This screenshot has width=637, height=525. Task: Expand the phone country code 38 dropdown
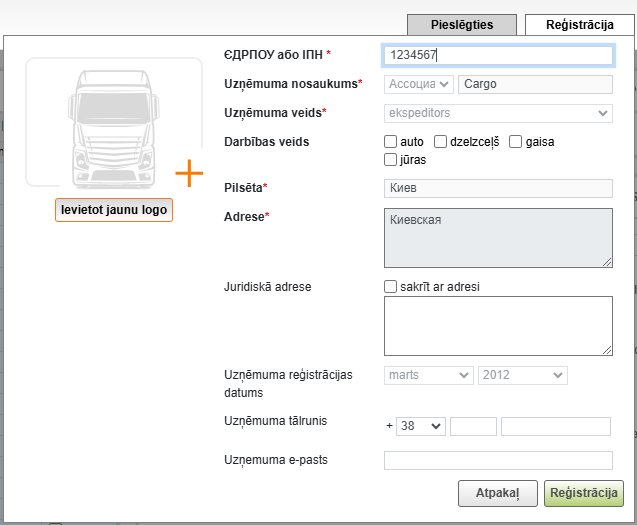coord(421,426)
